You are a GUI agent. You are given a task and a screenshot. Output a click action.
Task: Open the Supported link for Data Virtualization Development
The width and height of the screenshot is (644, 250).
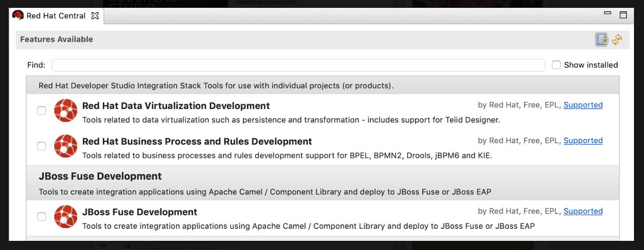pyautogui.click(x=583, y=105)
